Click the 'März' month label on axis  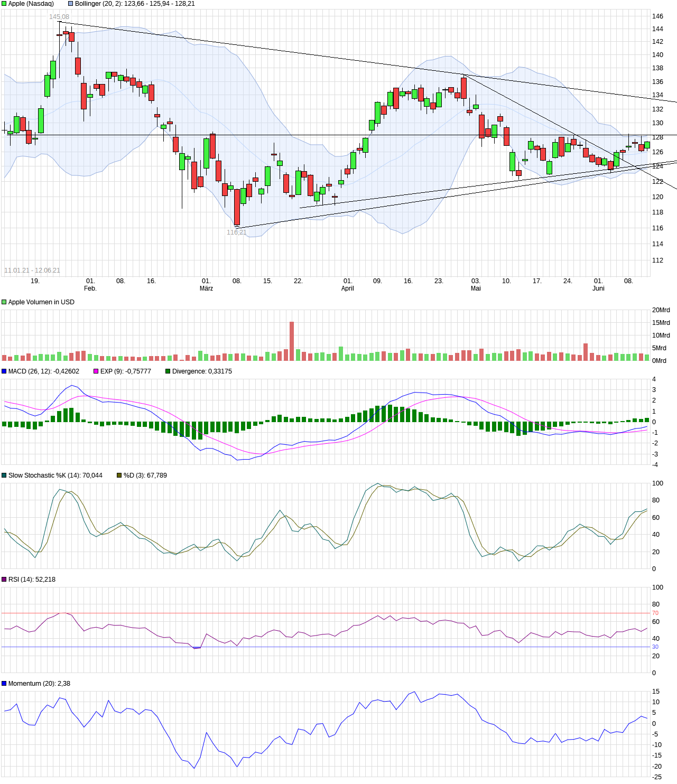pos(206,288)
